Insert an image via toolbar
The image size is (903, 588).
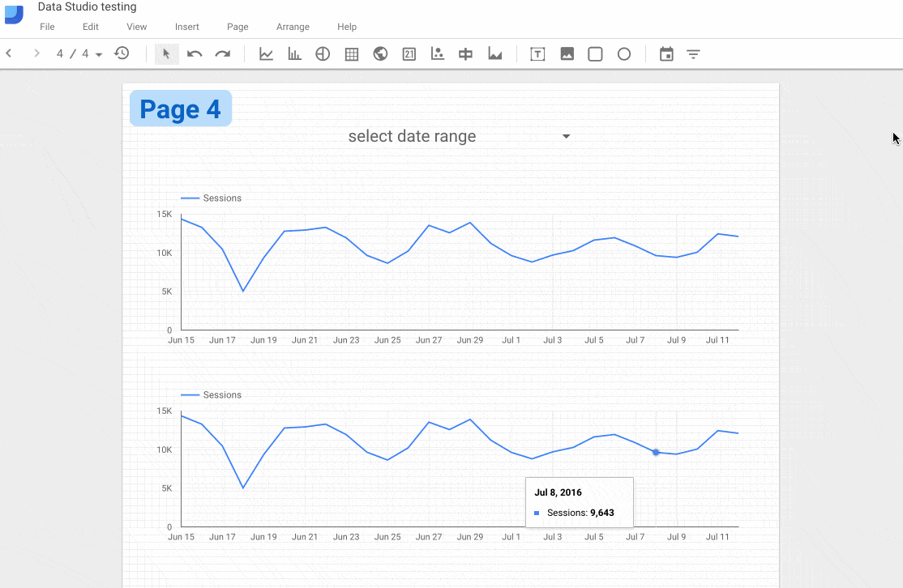[567, 54]
